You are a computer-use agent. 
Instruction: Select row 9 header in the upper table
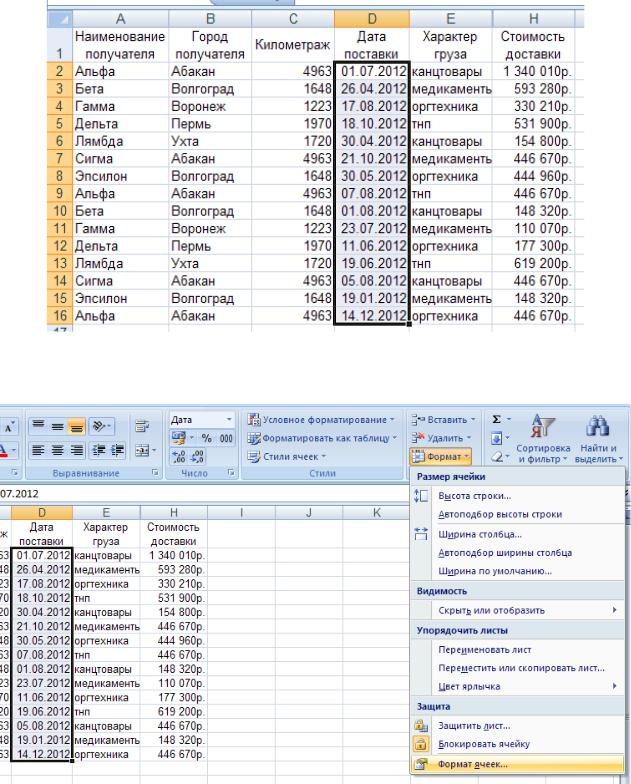pyautogui.click(x=60, y=194)
